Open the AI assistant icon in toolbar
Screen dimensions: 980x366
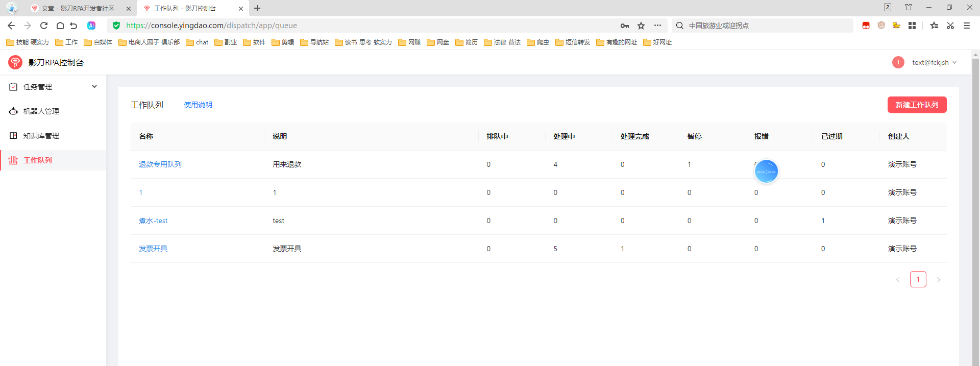91,26
